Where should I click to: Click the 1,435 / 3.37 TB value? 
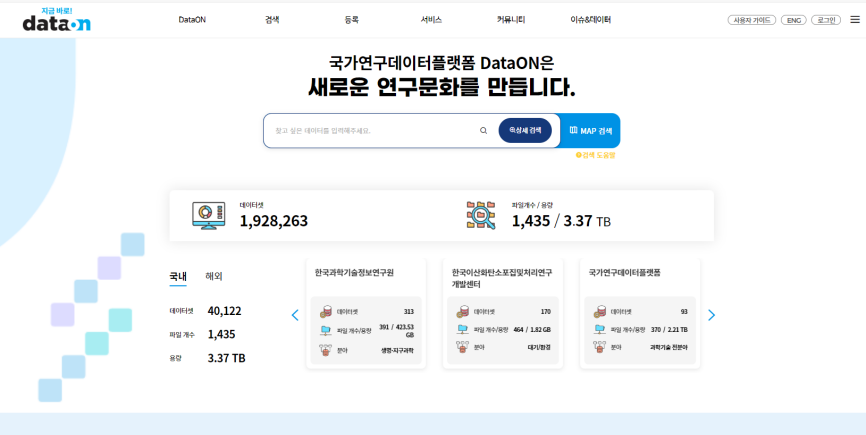[561, 221]
